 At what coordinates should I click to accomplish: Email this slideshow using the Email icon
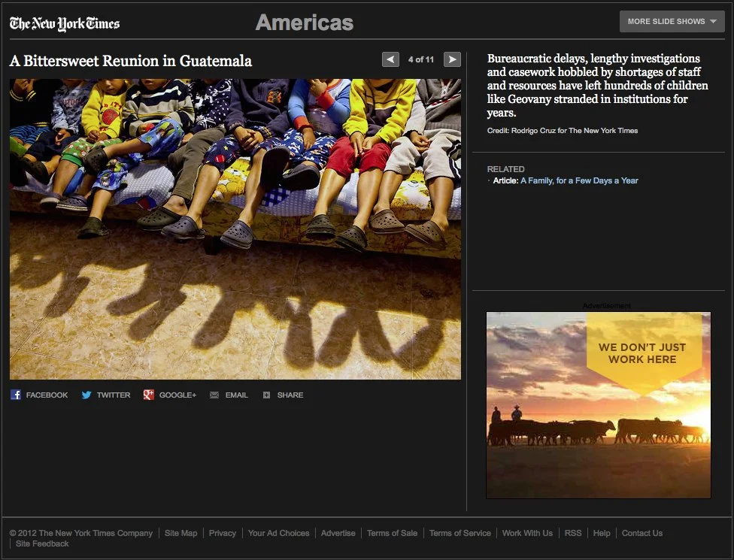[228, 395]
